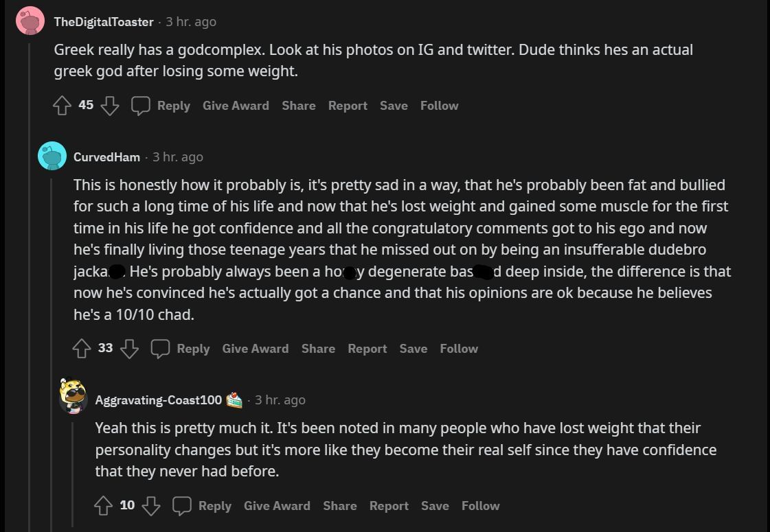Collapse Aggravating-Coast100's thread line
The width and height of the screenshot is (770, 532).
point(73,474)
